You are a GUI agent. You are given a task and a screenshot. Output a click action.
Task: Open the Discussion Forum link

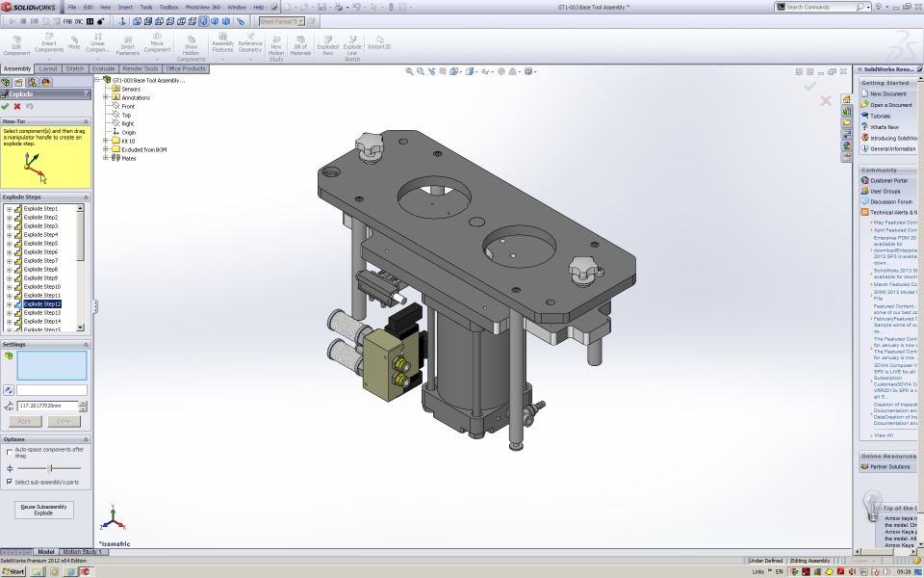[x=890, y=201]
